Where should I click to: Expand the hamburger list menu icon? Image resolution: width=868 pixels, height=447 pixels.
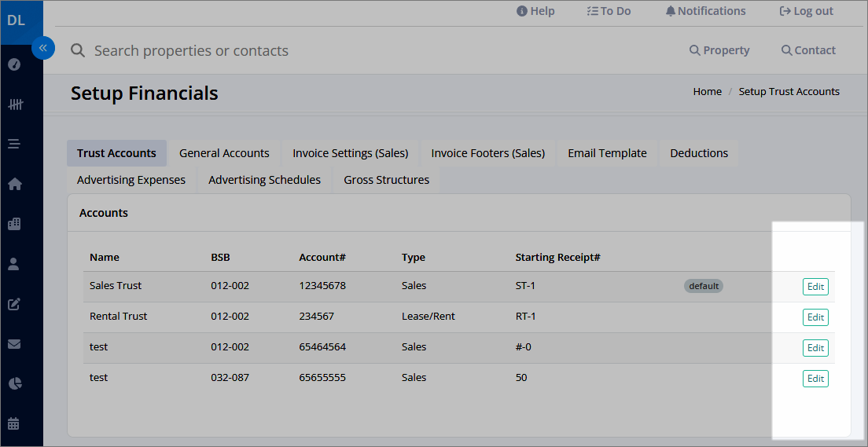14,144
